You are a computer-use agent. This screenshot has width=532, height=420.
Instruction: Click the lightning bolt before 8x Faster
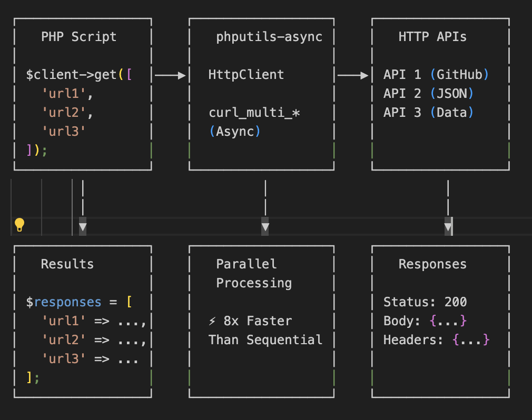pyautogui.click(x=212, y=321)
